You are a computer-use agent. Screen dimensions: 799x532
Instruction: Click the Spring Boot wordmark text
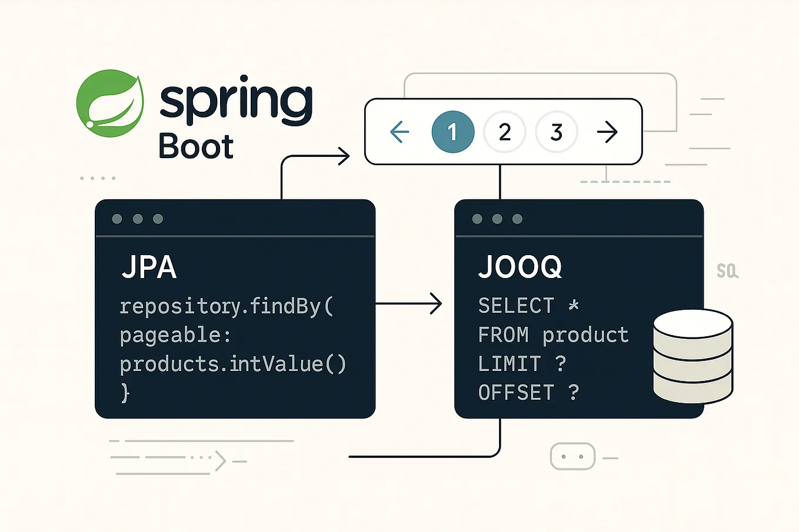point(196,147)
